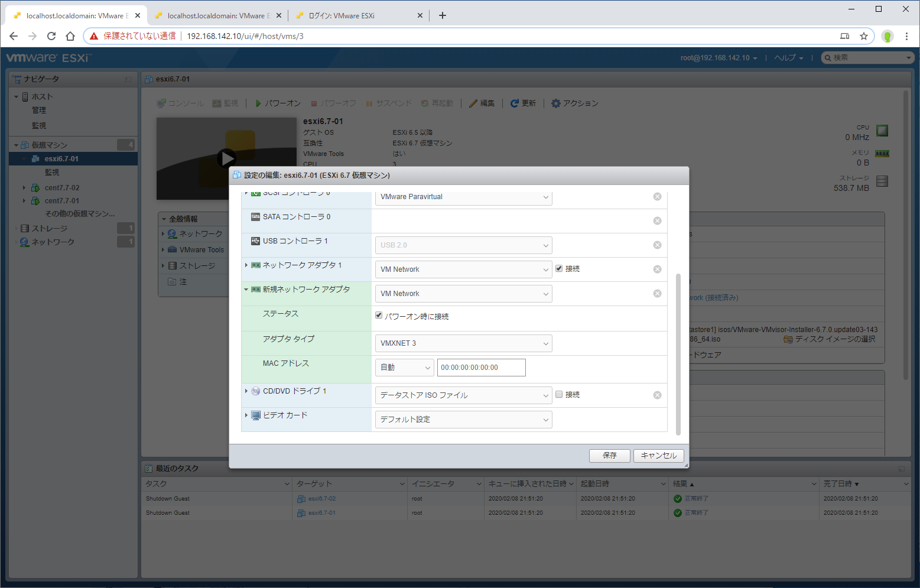Click the not-secure warning icon

point(94,36)
